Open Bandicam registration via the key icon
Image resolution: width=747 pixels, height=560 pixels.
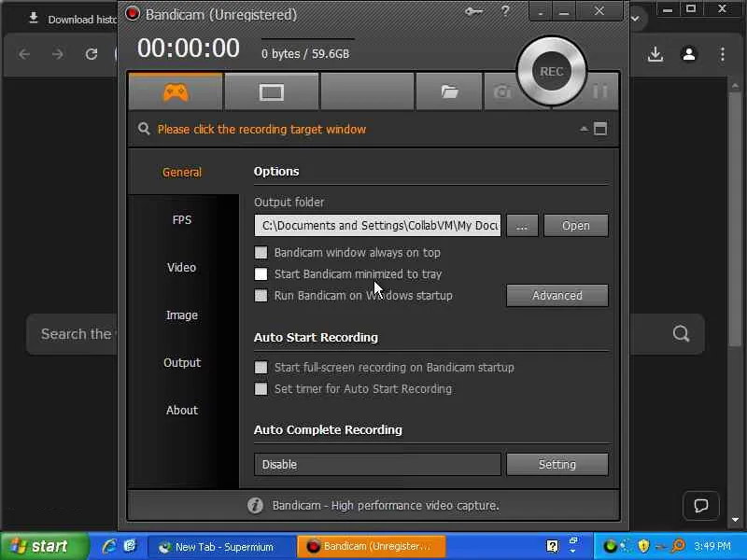[x=474, y=11]
